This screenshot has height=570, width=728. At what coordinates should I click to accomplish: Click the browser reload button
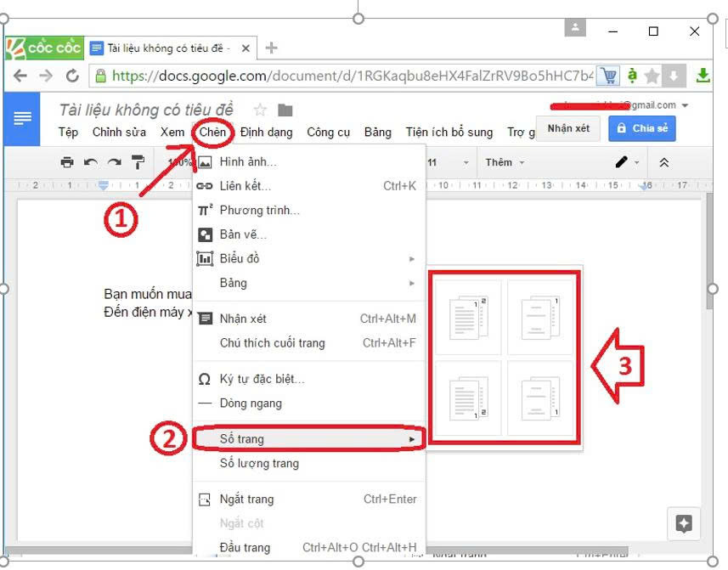tap(72, 76)
